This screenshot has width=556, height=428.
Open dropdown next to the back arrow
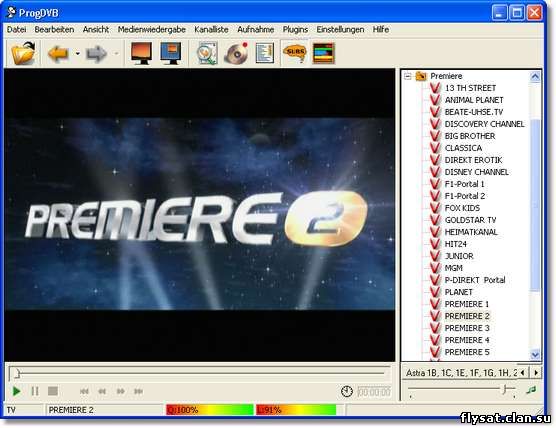(77, 54)
